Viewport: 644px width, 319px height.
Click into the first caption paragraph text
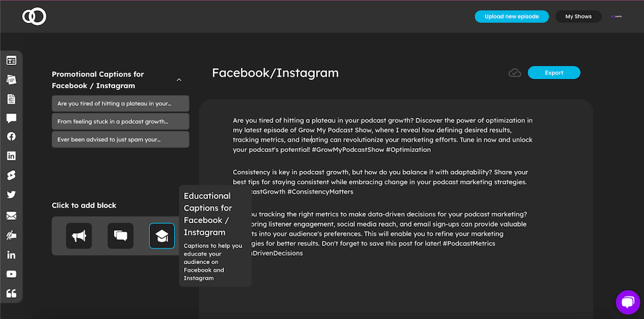(x=383, y=135)
